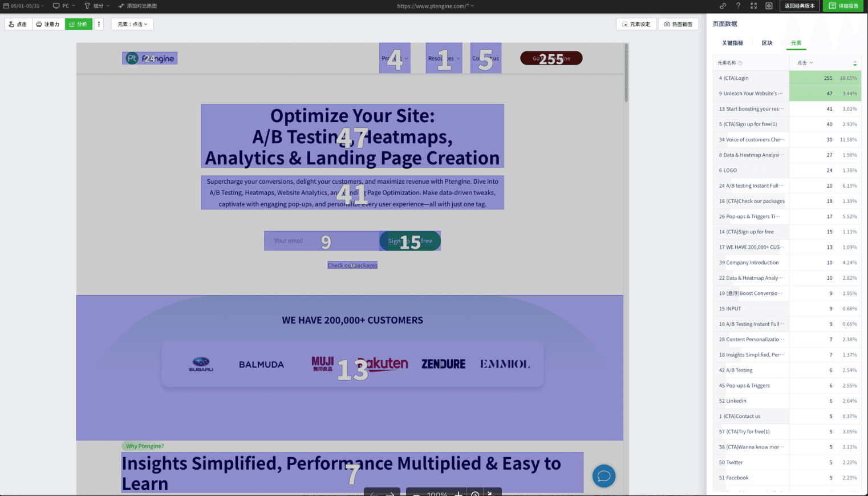Screen dimensions: 868x496
Task: Click the dark red Go to Ptengine button
Action: (551, 58)
